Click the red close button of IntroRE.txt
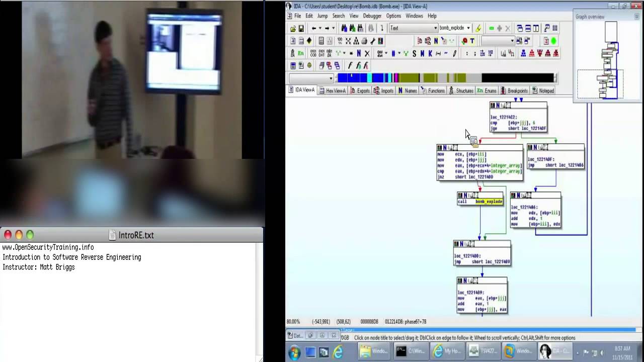The image size is (644, 362). 8,235
